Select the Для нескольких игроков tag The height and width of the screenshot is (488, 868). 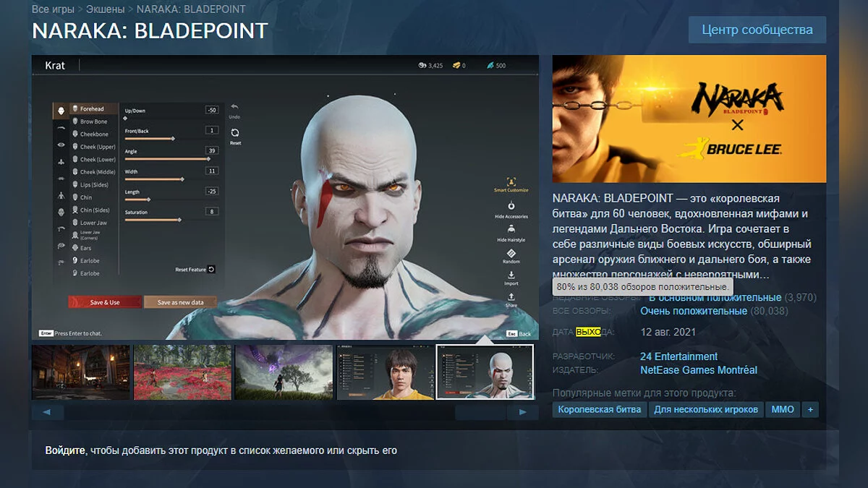pos(706,409)
